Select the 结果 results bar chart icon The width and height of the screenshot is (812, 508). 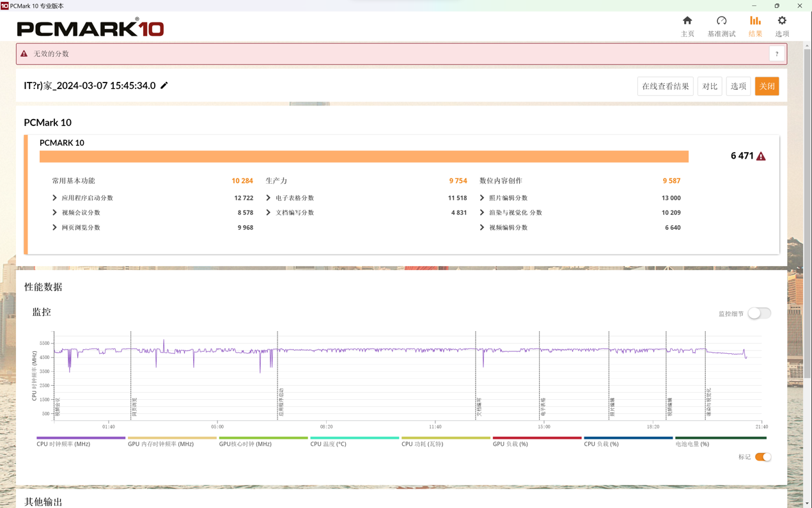tap(755, 21)
